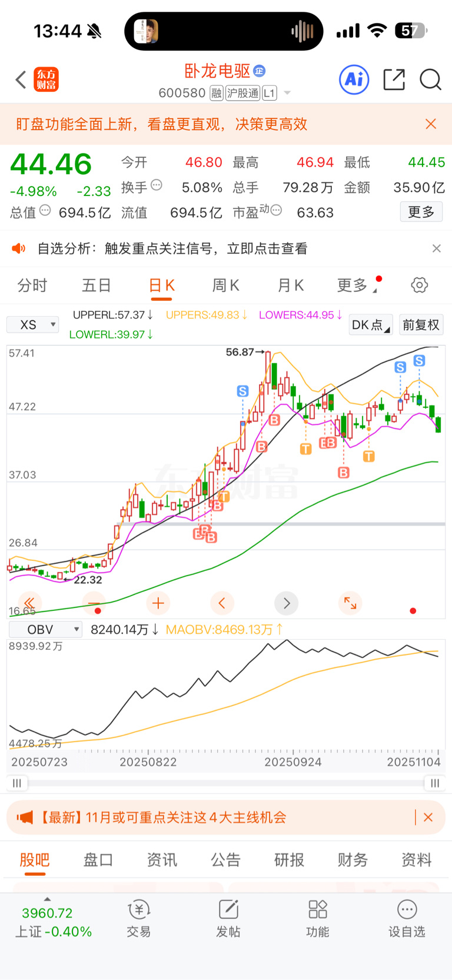Tap the top-right blue S signal marker
This screenshot has height=980, width=452.
click(419, 360)
